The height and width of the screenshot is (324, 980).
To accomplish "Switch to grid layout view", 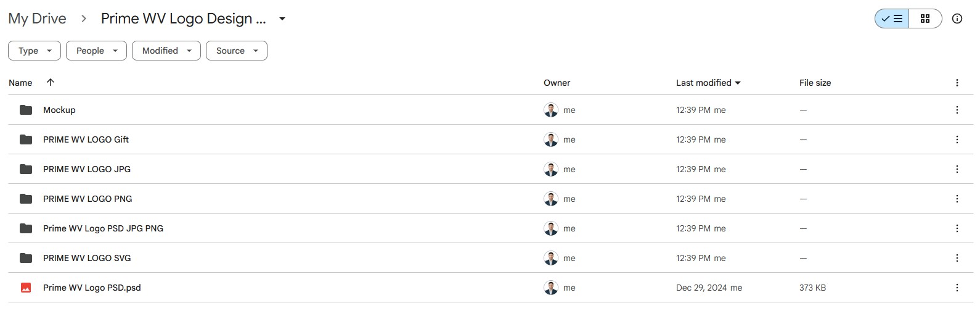I will tap(925, 19).
